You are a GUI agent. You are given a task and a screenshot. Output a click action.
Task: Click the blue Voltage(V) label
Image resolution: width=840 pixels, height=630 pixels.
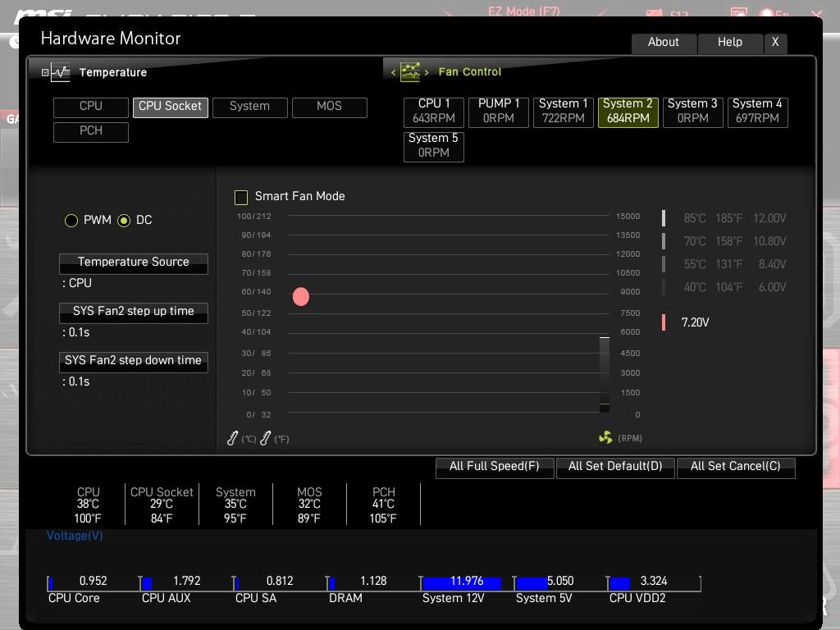75,536
